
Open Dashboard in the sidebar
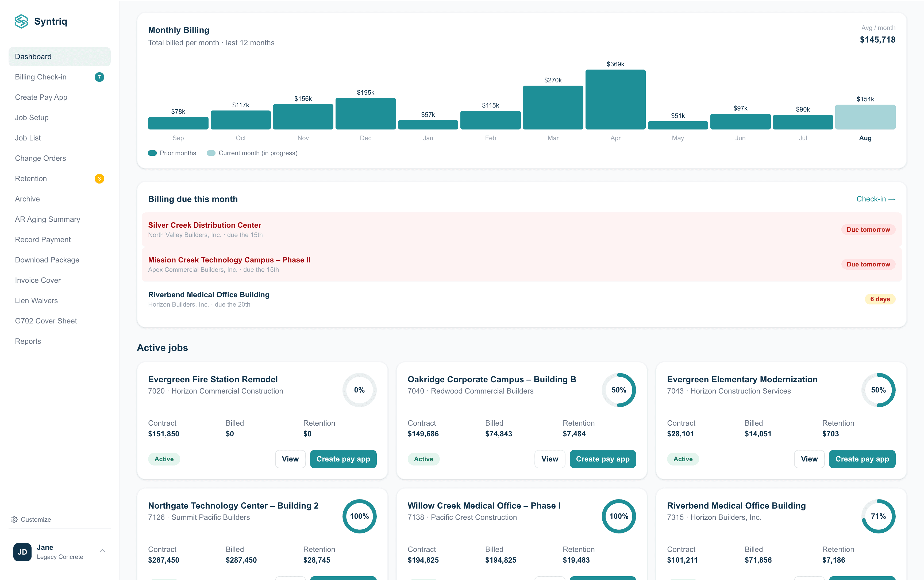(59, 57)
